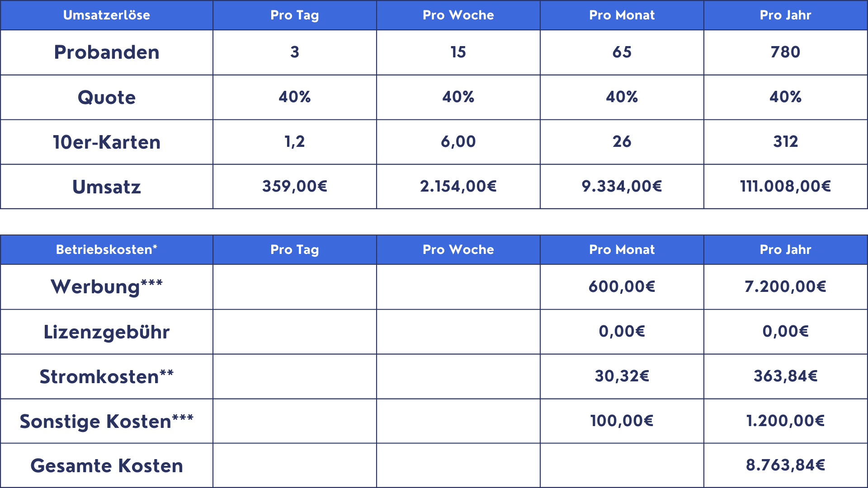Click the Quote Pro Woche 40% cell
This screenshot has height=488, width=868.
coord(458,97)
